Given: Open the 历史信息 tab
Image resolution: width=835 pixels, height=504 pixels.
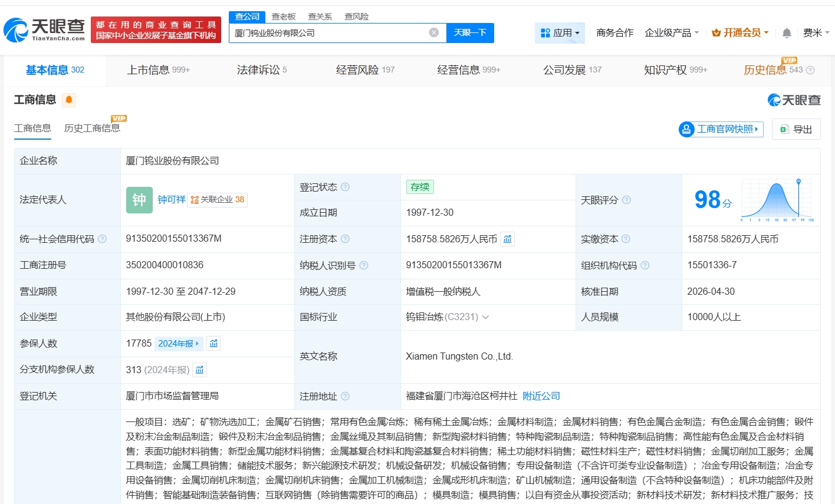Looking at the screenshot, I should click(x=773, y=70).
